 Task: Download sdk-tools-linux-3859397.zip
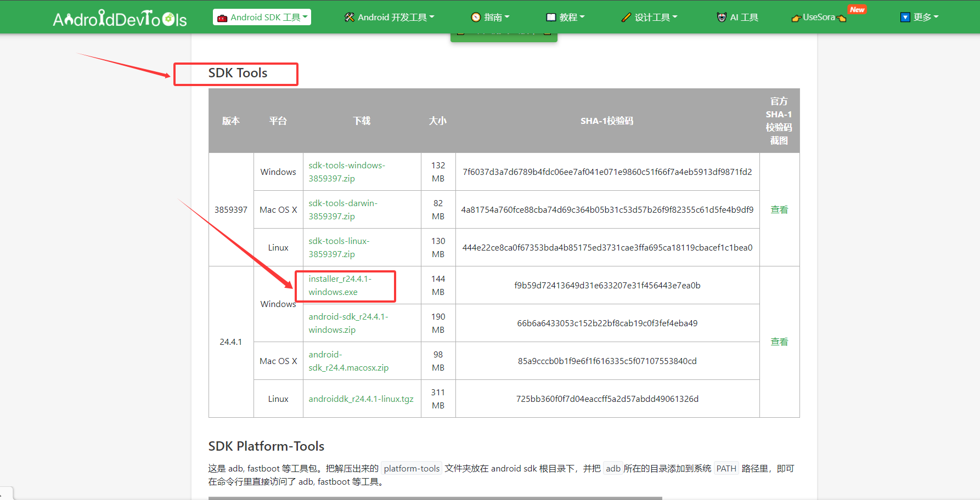339,247
